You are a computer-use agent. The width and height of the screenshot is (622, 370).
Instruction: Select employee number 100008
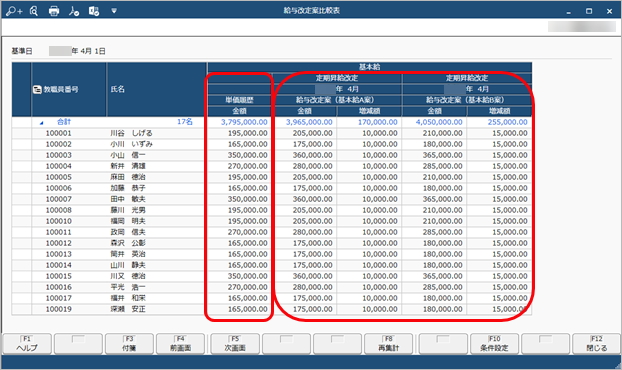(59, 210)
